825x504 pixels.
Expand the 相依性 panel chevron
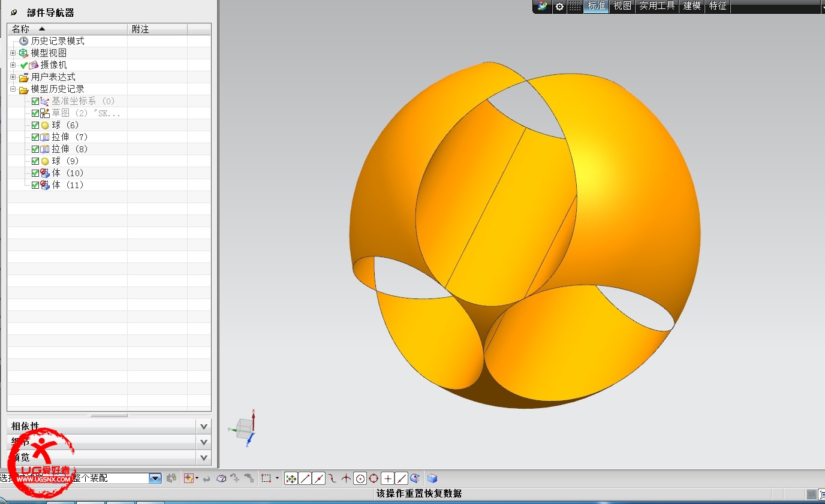tap(204, 426)
